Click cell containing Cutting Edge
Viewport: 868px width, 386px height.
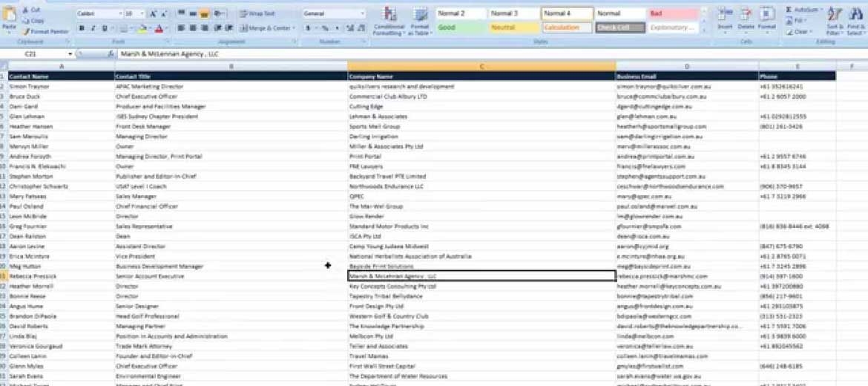[x=481, y=106]
